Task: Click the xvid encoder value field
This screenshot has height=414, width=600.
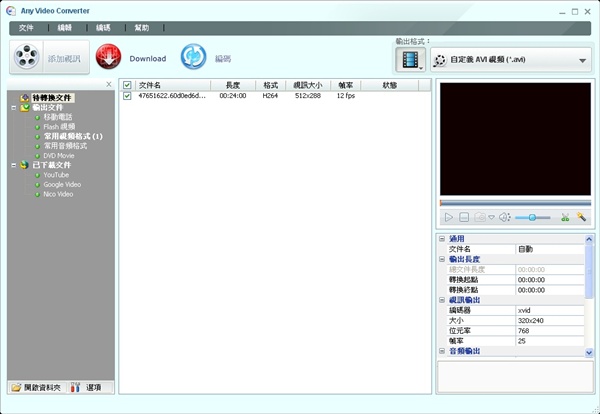Action: tap(549, 310)
